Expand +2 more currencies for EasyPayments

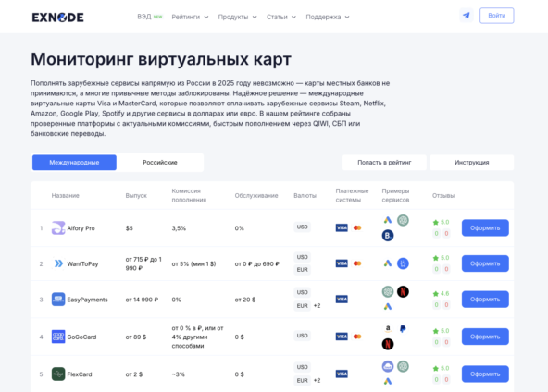317,306
